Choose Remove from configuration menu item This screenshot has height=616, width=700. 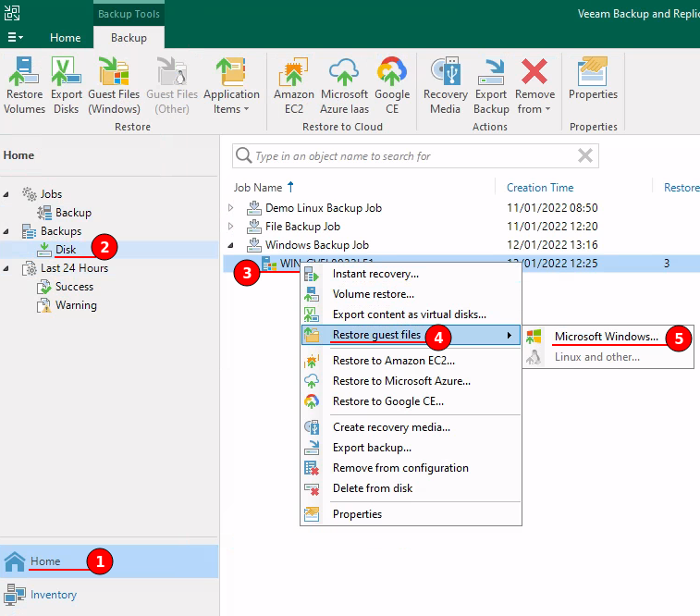pos(411,468)
